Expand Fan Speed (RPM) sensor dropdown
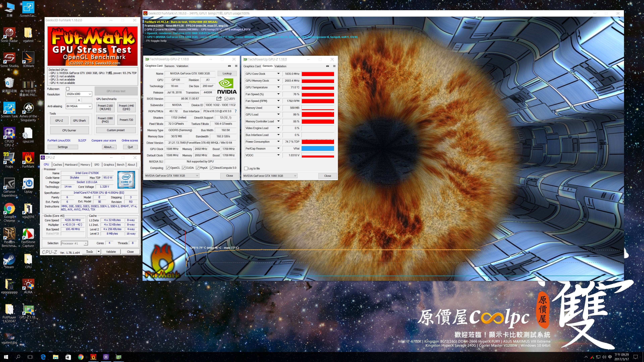Image resolution: width=644 pixels, height=362 pixels. point(278,101)
